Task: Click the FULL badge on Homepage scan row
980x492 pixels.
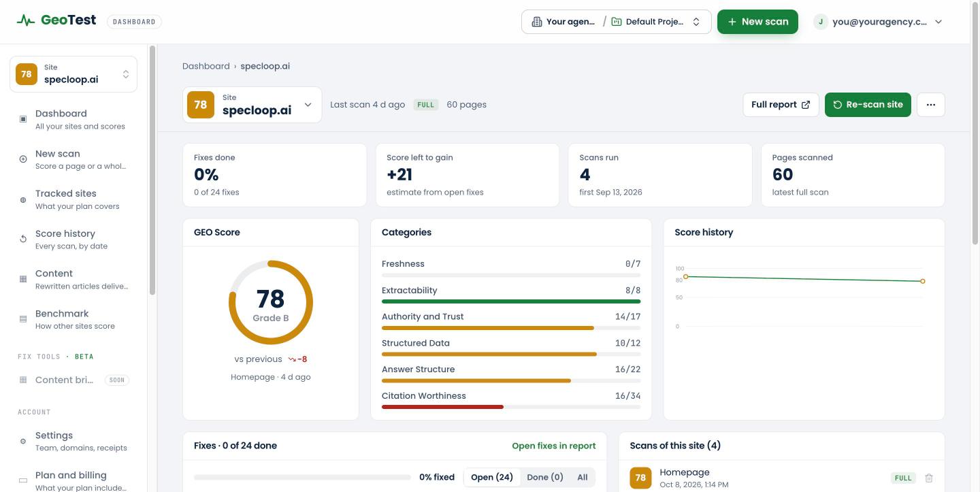Action: point(904,478)
